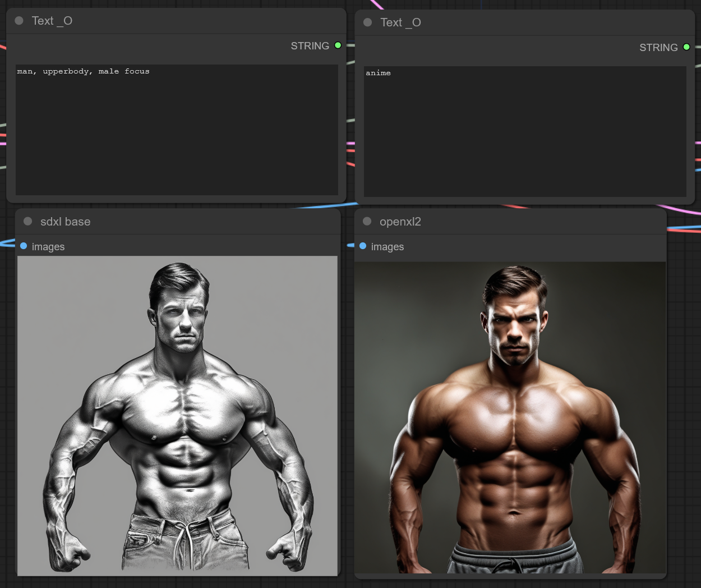Click blue images input port on openxl2
Viewport: 701px width, 588px height.
(x=363, y=246)
